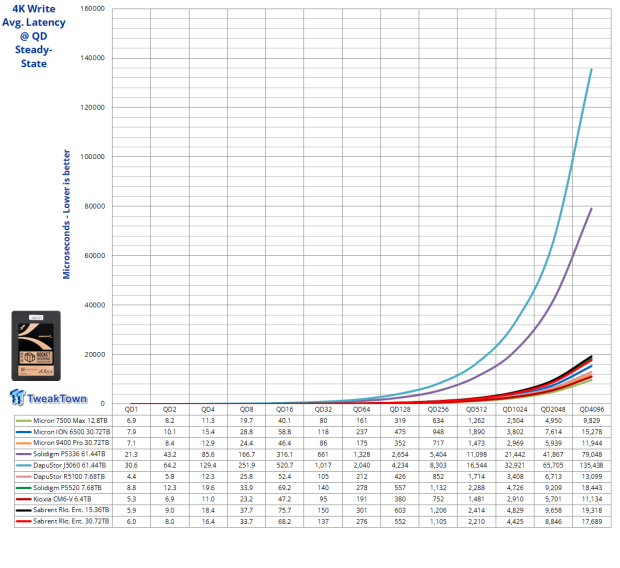The width and height of the screenshot is (620, 568).
Task: Click the 160000 y-axis label
Action: click(x=93, y=9)
